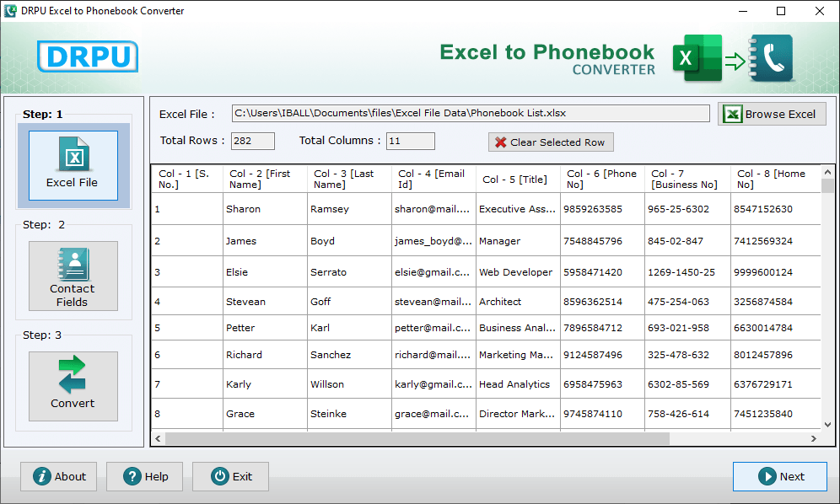Click the cell 'Manager'
Image resolution: width=840 pixels, height=504 pixels.
tap(518, 241)
